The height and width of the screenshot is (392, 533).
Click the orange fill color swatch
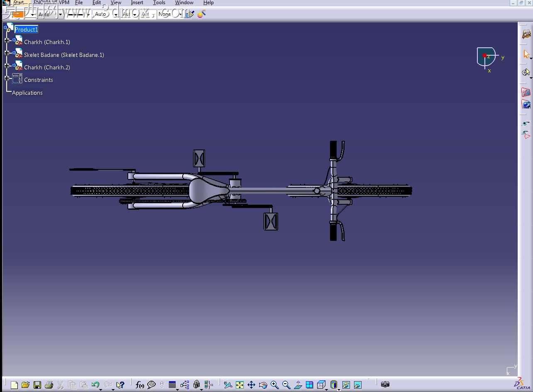click(18, 14)
